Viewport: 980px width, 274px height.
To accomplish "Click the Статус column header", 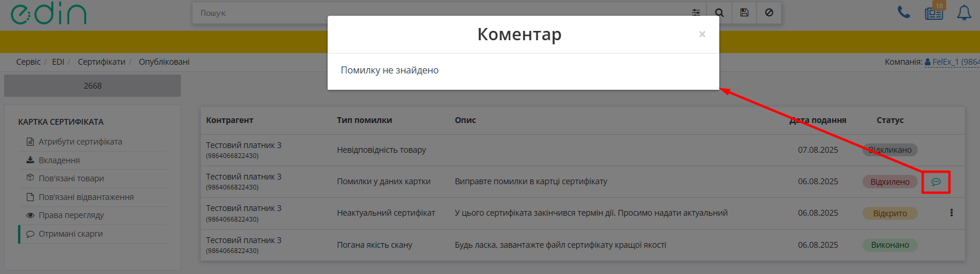I will tap(890, 120).
